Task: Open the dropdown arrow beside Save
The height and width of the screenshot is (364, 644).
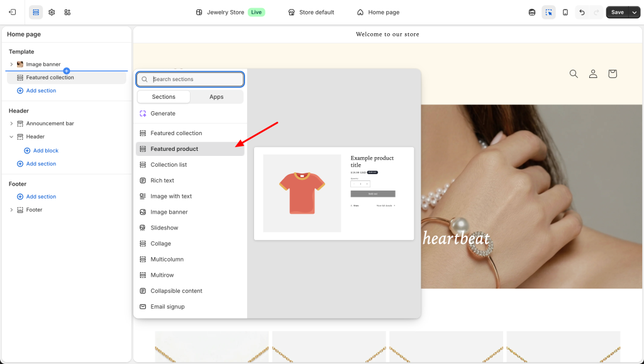Action: coord(634,12)
